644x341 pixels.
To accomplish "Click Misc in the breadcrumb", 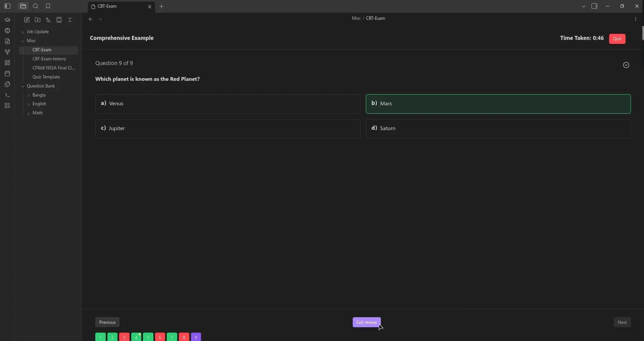I will (356, 18).
